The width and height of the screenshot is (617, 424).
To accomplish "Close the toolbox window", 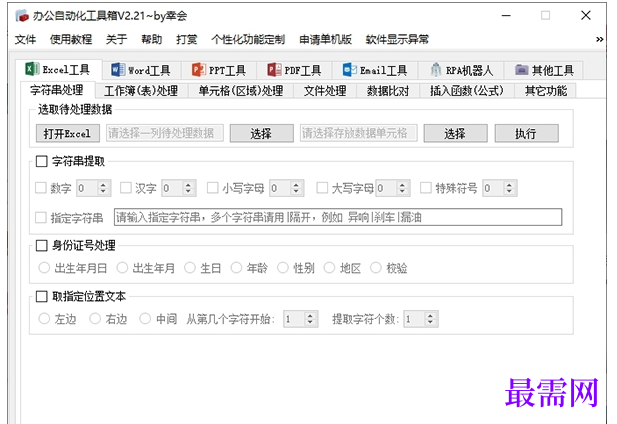I will (x=586, y=15).
